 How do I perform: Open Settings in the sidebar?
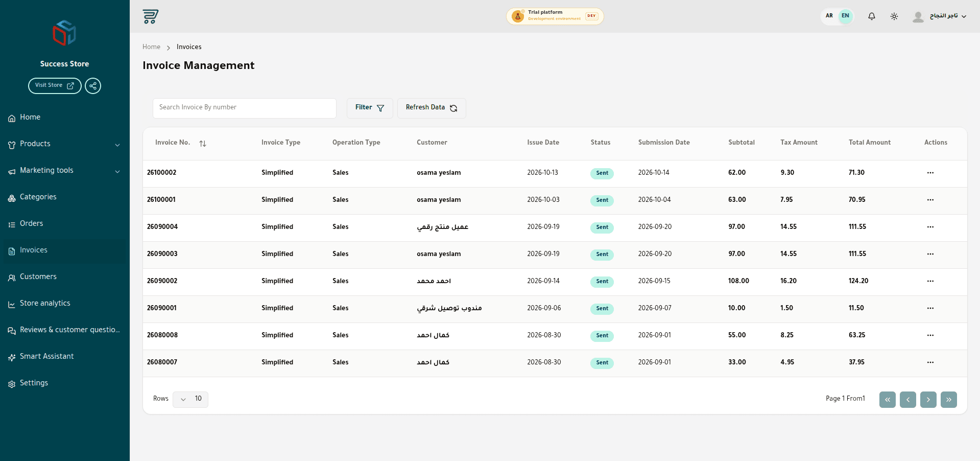point(64,383)
